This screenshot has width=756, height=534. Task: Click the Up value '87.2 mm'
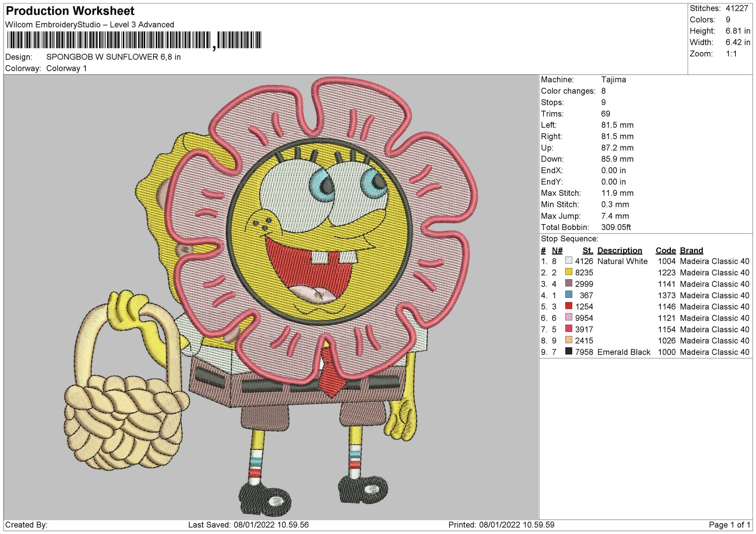click(x=617, y=148)
